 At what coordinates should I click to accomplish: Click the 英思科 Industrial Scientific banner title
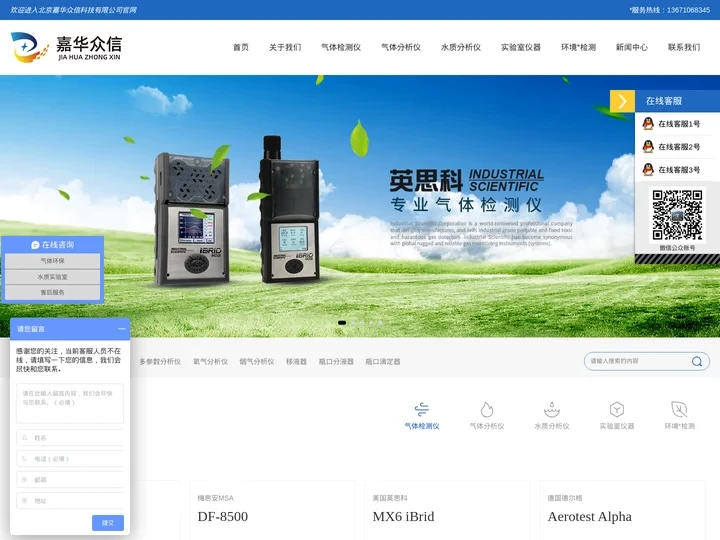(467, 180)
